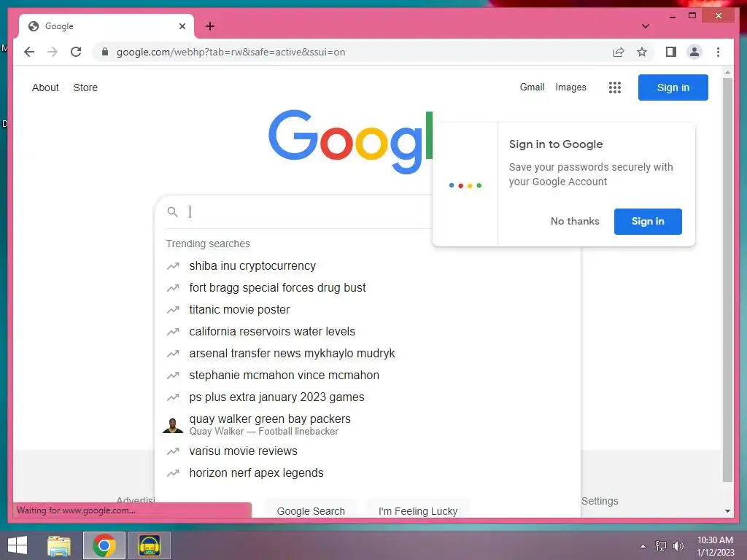Open the Chrome three-dot menu
The width and height of the screenshot is (747, 560).
point(718,52)
